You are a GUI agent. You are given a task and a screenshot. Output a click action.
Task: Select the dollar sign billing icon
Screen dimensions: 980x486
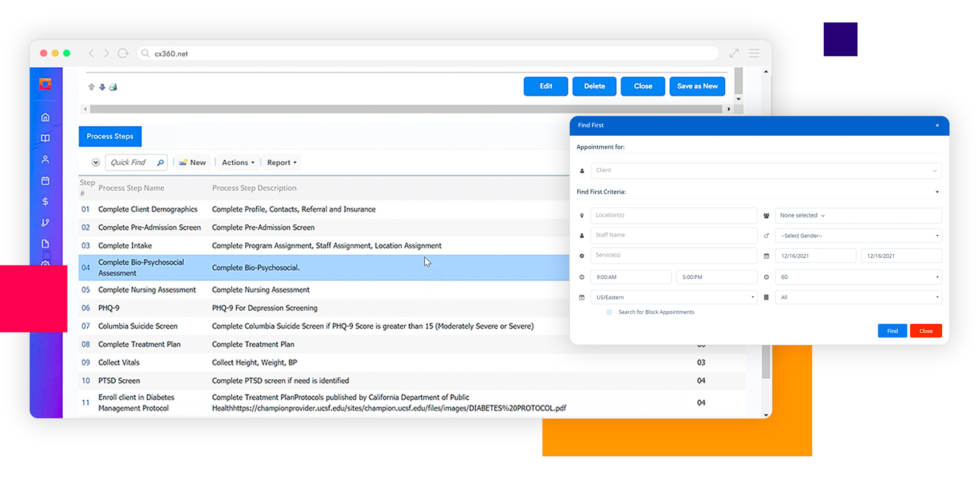coord(45,201)
